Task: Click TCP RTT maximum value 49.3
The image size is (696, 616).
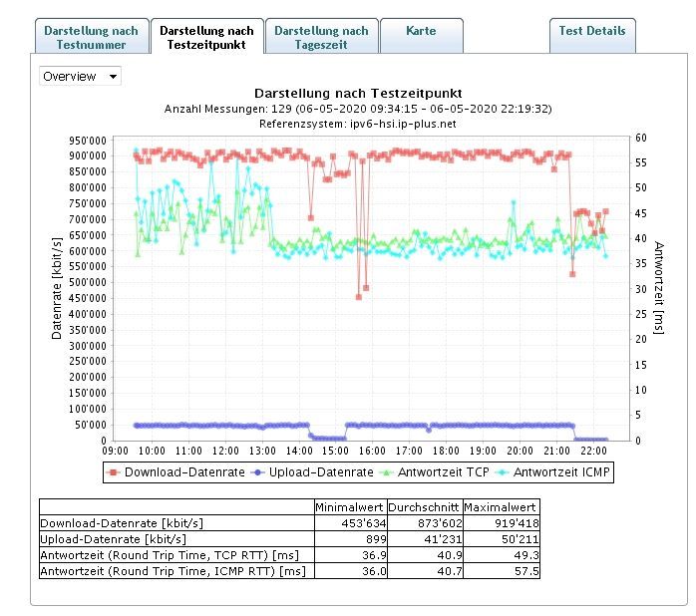Action: coord(526,555)
